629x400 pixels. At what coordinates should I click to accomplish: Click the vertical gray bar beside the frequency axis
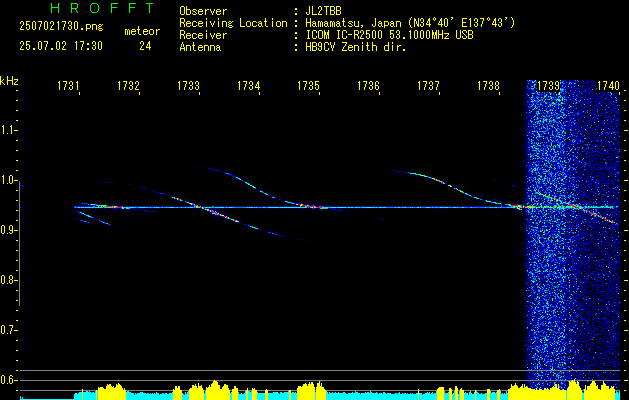(20, 244)
